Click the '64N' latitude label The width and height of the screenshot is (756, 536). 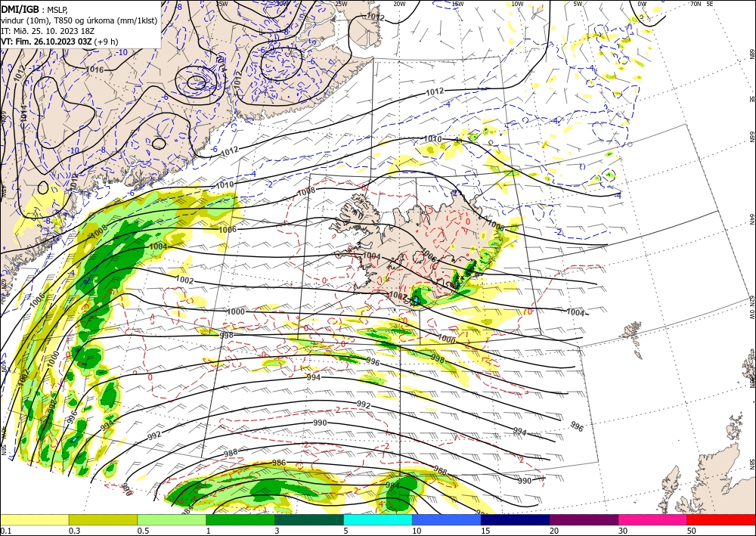(x=751, y=219)
